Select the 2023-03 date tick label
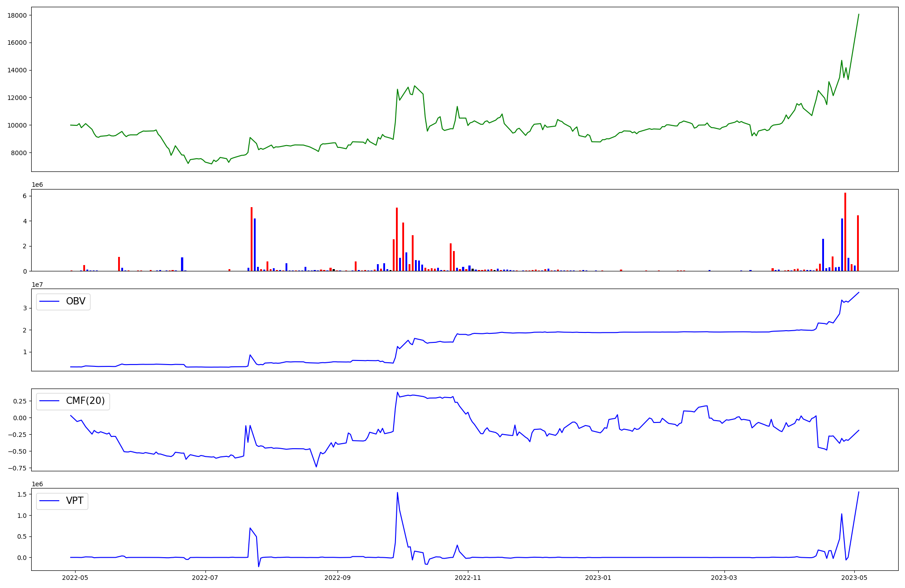 click(724, 578)
